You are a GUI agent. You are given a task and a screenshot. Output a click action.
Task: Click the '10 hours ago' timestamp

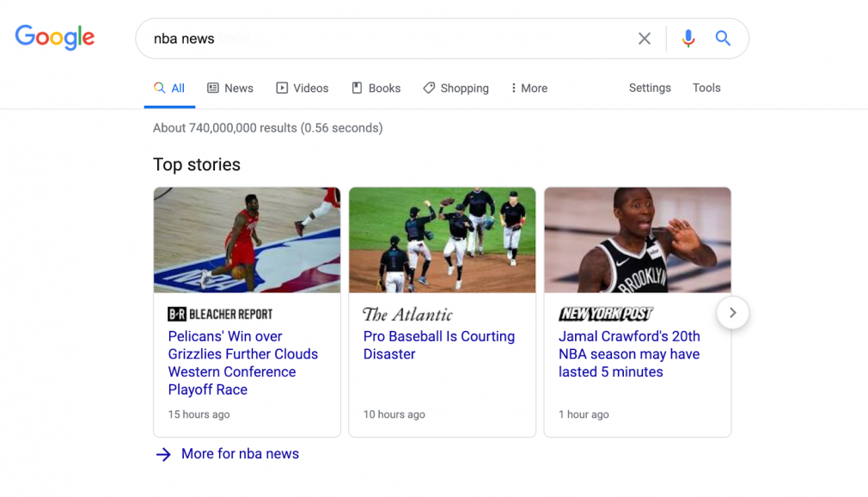(x=394, y=414)
